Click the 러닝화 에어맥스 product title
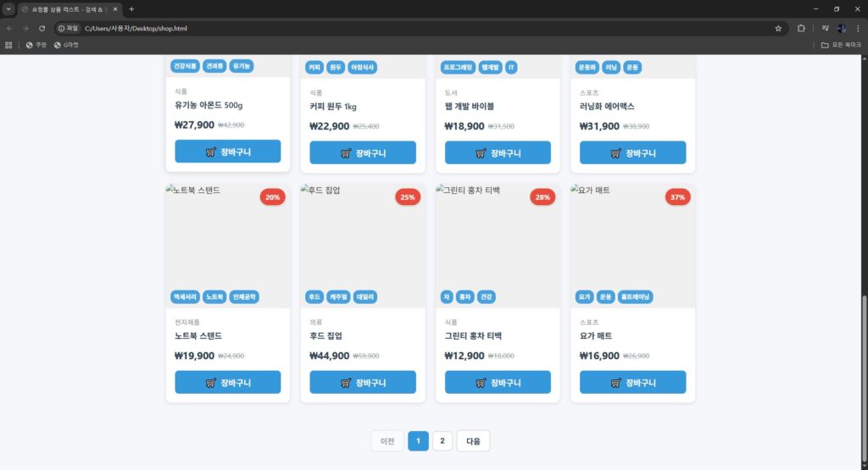Image resolution: width=868 pixels, height=470 pixels. [x=607, y=106]
